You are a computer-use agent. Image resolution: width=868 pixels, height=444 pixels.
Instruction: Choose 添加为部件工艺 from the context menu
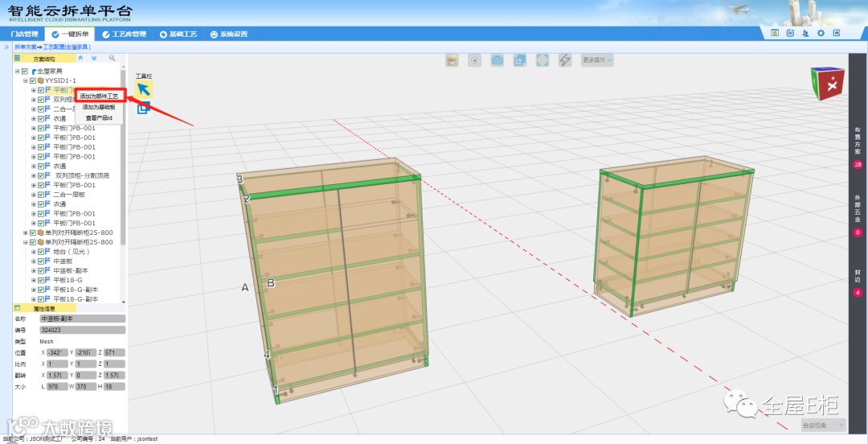click(99, 96)
